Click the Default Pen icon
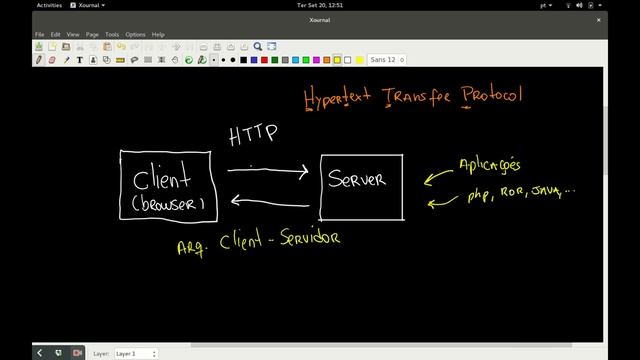Viewport: 640px width, 360px height. click(x=202, y=60)
